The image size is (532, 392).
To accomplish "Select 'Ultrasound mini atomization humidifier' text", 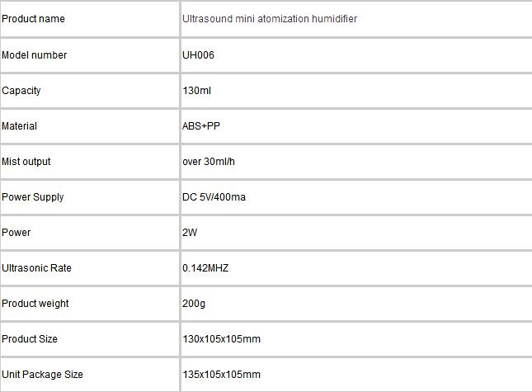I will pos(270,19).
